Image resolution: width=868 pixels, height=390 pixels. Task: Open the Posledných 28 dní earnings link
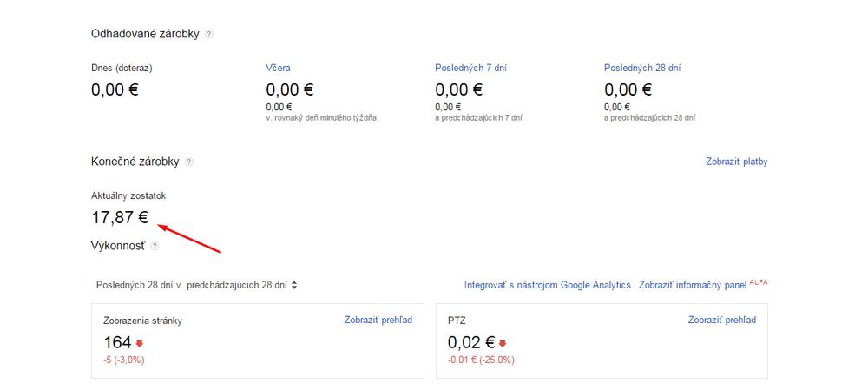pyautogui.click(x=642, y=68)
